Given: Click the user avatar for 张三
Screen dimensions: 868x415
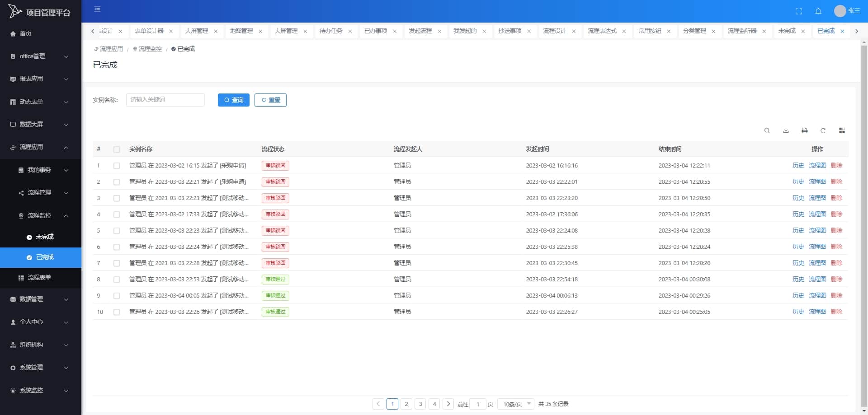Looking at the screenshot, I should pyautogui.click(x=840, y=11).
